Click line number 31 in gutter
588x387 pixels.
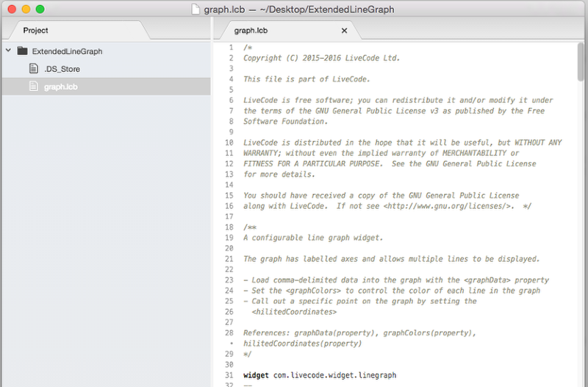pos(229,375)
